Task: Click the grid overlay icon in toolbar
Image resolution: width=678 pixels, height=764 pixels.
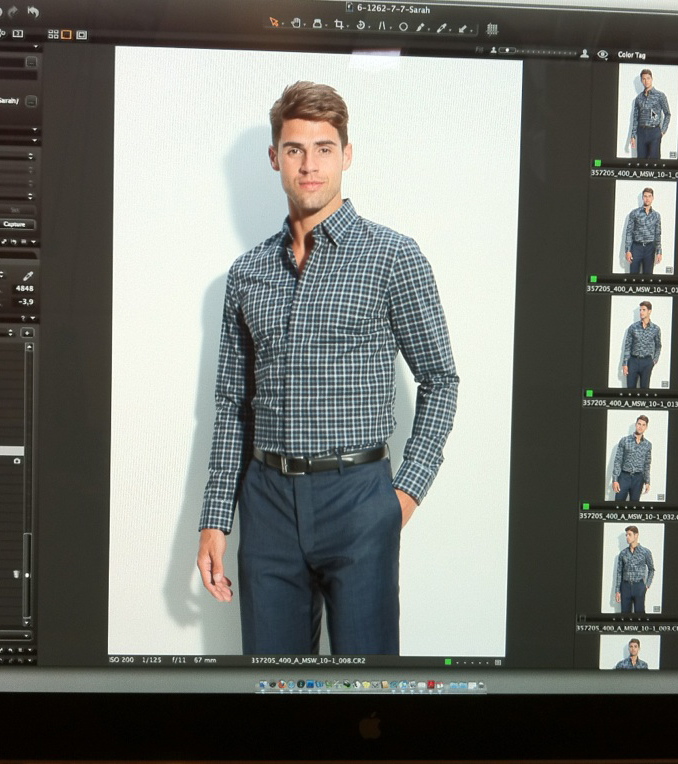Action: (492, 29)
